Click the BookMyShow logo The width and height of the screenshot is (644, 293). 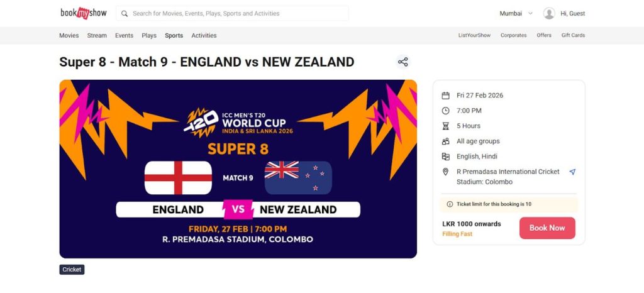point(82,13)
